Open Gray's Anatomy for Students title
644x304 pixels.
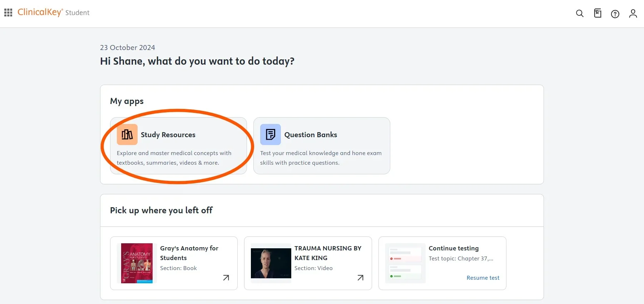[189, 253]
